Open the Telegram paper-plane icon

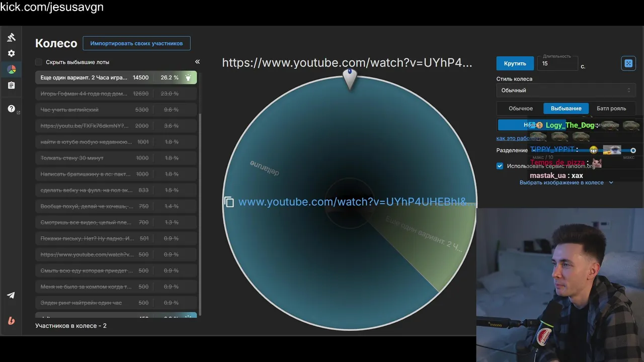click(11, 295)
